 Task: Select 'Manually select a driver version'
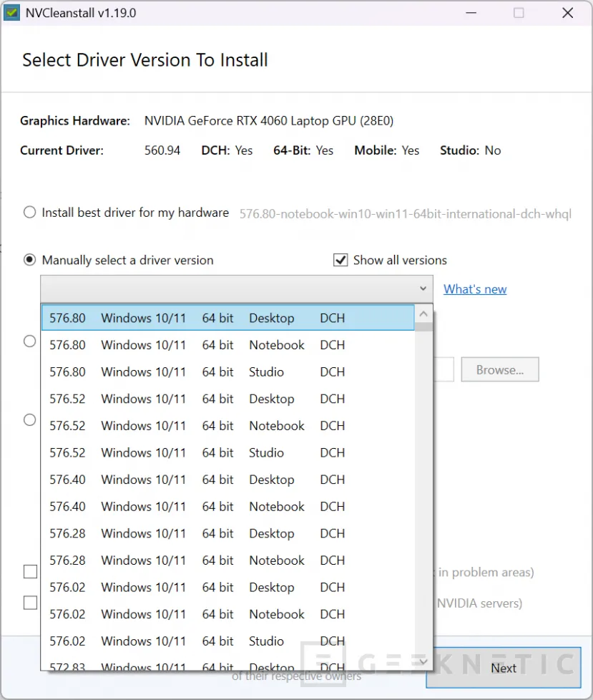point(29,260)
